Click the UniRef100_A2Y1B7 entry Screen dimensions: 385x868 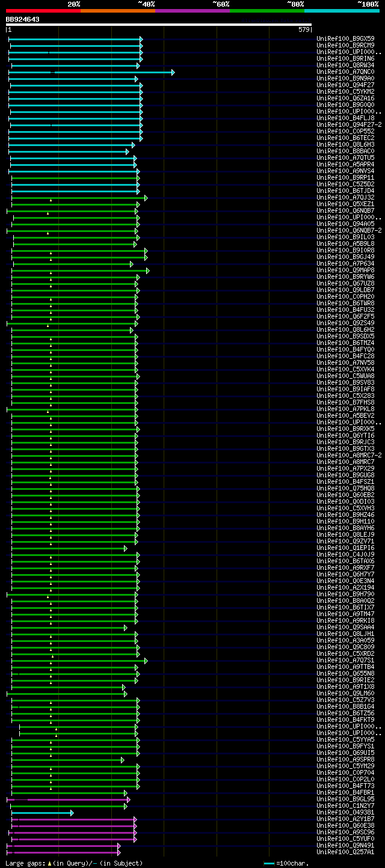(346, 819)
